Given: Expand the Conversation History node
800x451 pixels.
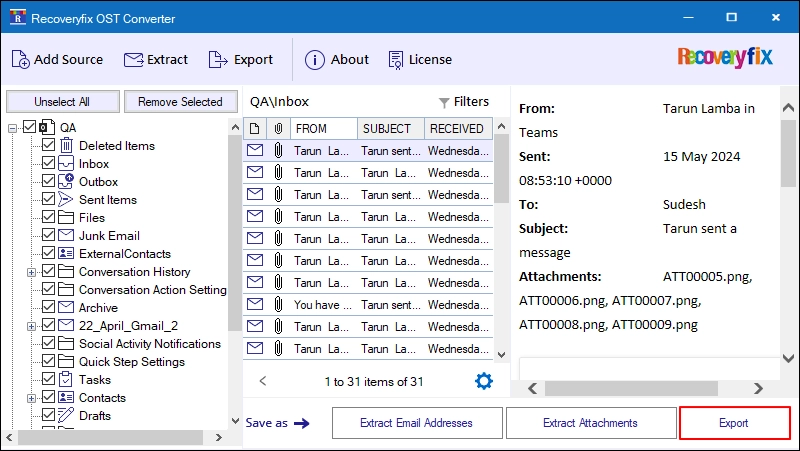Looking at the screenshot, I should point(31,272).
